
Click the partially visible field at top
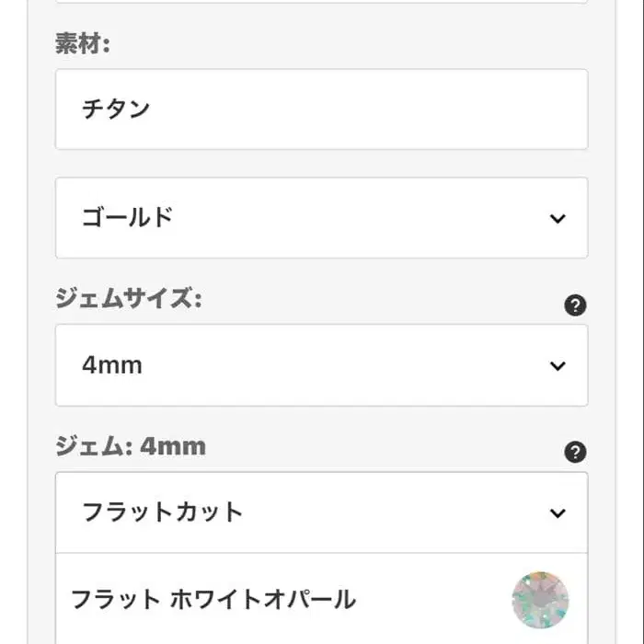click(321, 2)
